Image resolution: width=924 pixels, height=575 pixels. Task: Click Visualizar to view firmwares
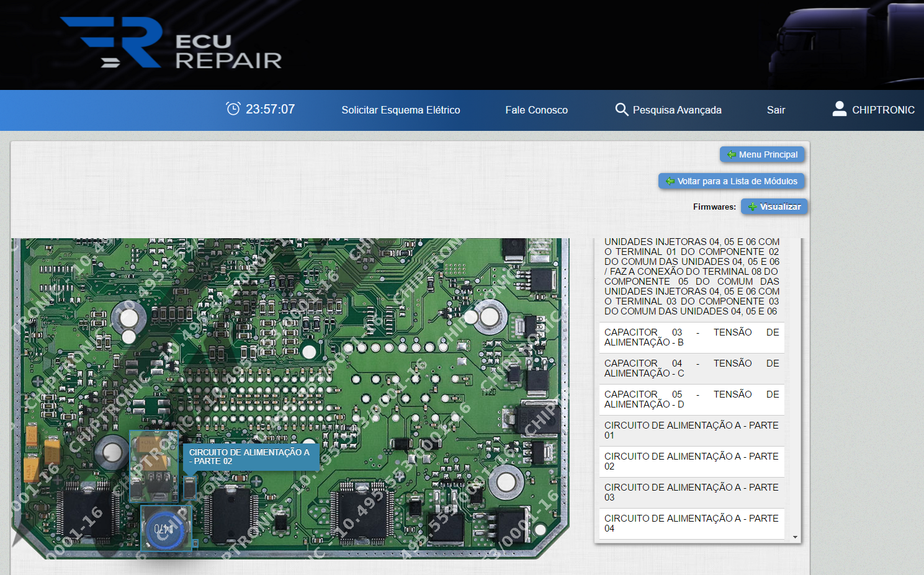(x=774, y=207)
